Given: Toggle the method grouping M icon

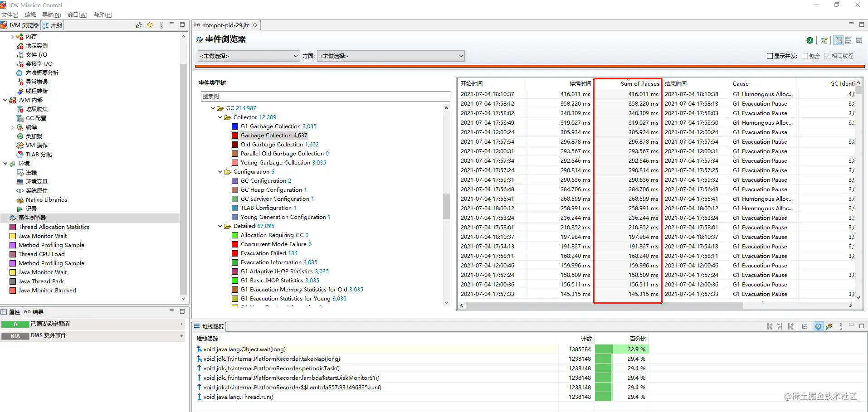Looking at the screenshot, I should click(819, 326).
